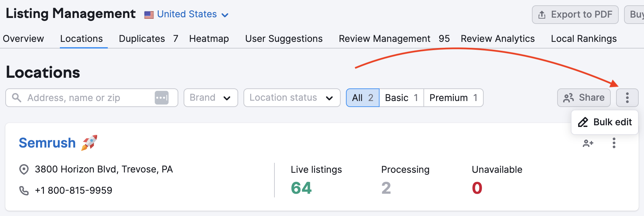Open the Semrush location link
644x216 pixels.
tap(47, 143)
